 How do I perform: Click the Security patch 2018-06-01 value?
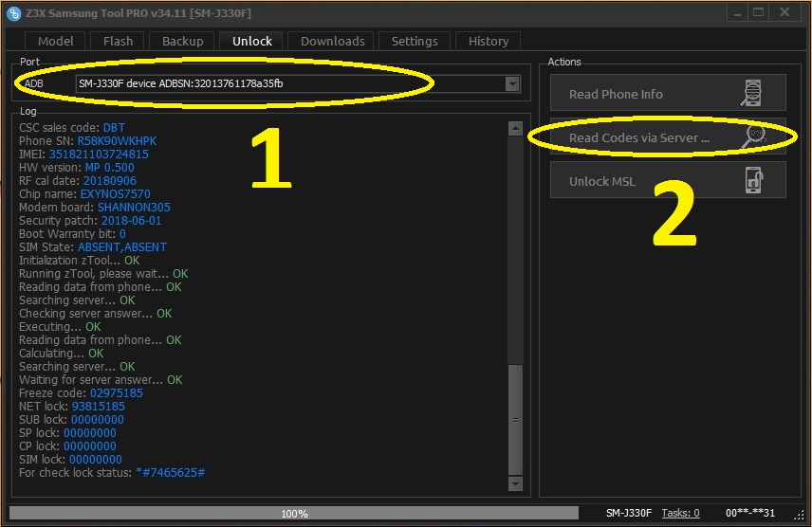131,221
